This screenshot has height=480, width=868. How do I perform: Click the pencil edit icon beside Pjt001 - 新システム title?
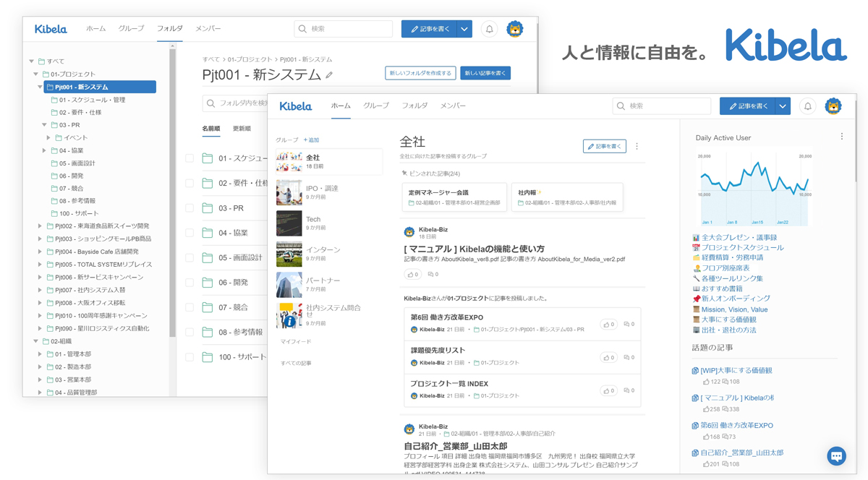[329, 75]
